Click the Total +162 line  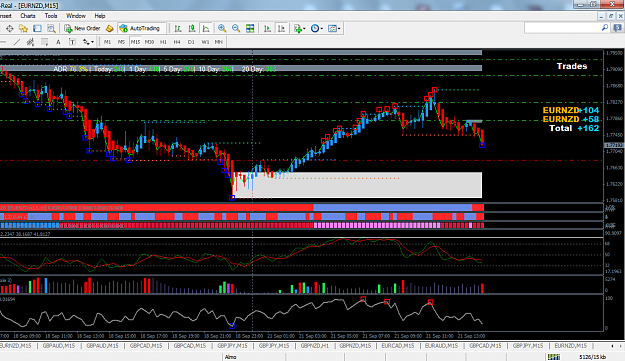(574, 128)
